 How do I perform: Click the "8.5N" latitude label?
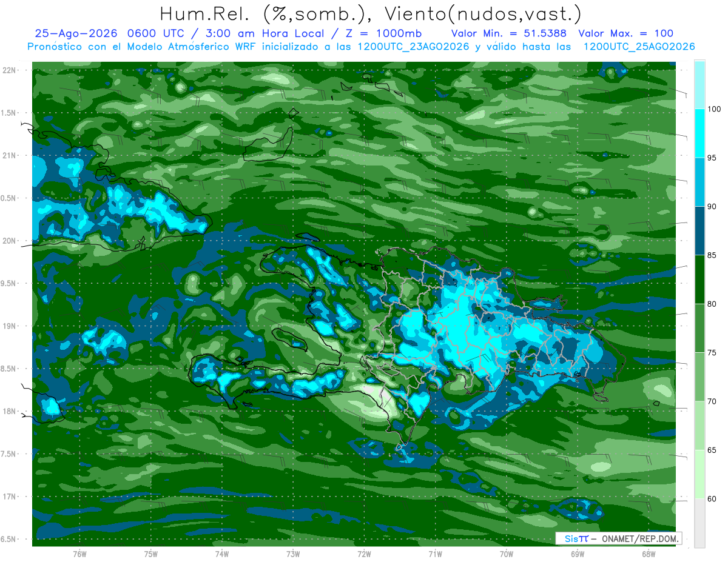(9, 369)
